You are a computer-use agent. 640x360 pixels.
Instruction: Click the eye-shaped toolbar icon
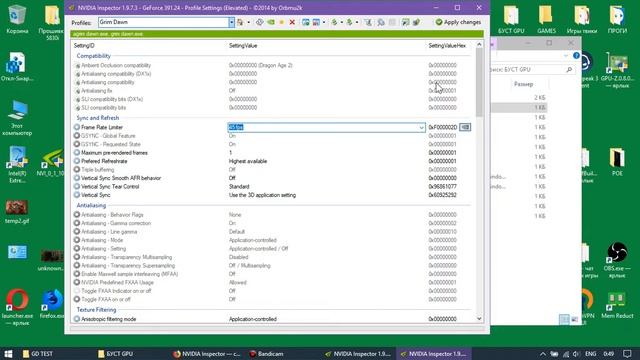click(x=259, y=22)
